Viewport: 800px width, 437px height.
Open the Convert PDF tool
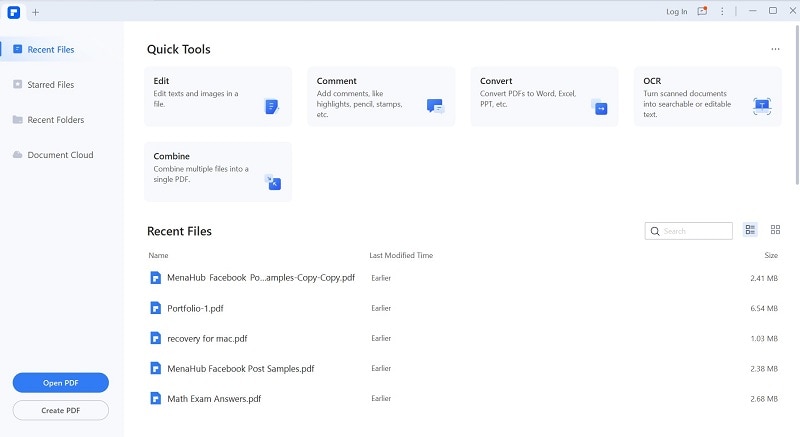(x=544, y=96)
